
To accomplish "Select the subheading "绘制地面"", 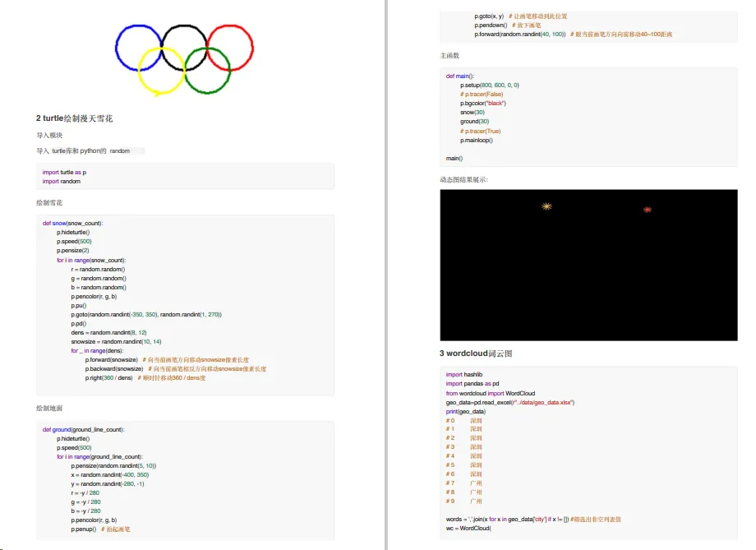I will click(x=49, y=408).
